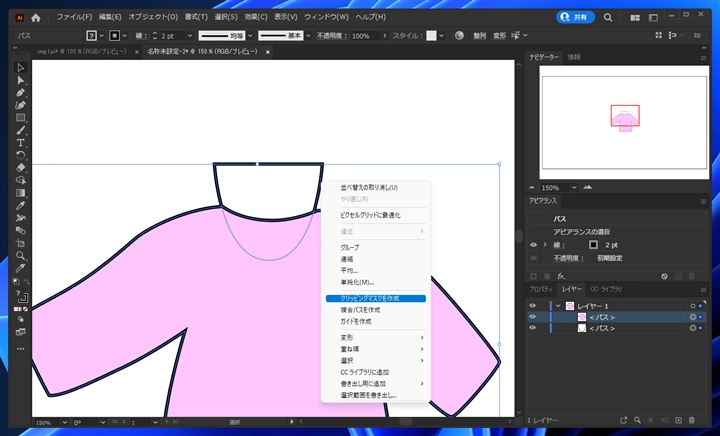The image size is (720, 436).
Task: Click the fx add effect icon
Action: pos(561,276)
